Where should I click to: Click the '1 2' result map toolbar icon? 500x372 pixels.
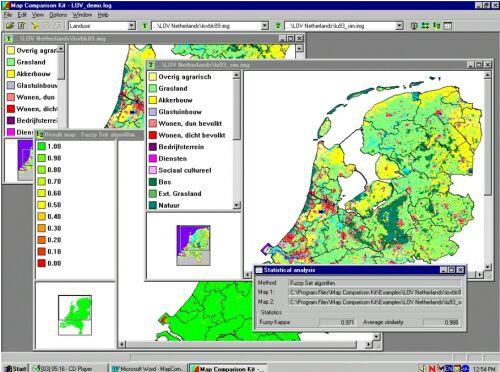[437, 26]
